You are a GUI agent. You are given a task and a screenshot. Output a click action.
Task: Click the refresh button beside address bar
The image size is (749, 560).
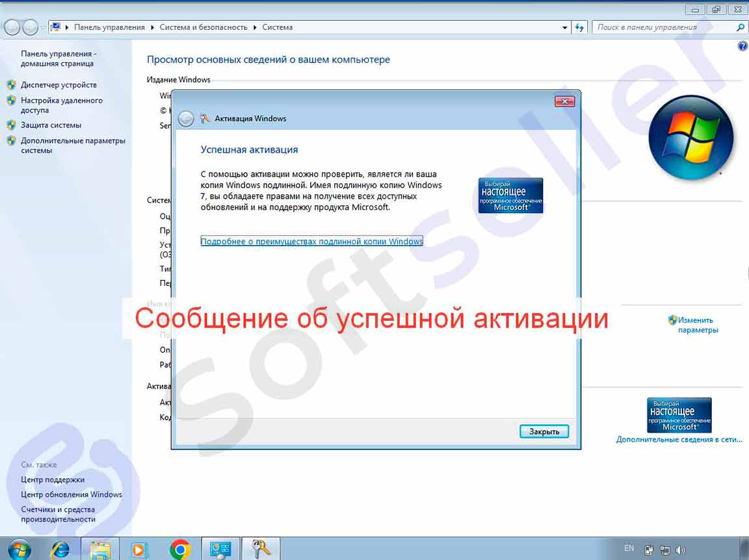pyautogui.click(x=580, y=27)
